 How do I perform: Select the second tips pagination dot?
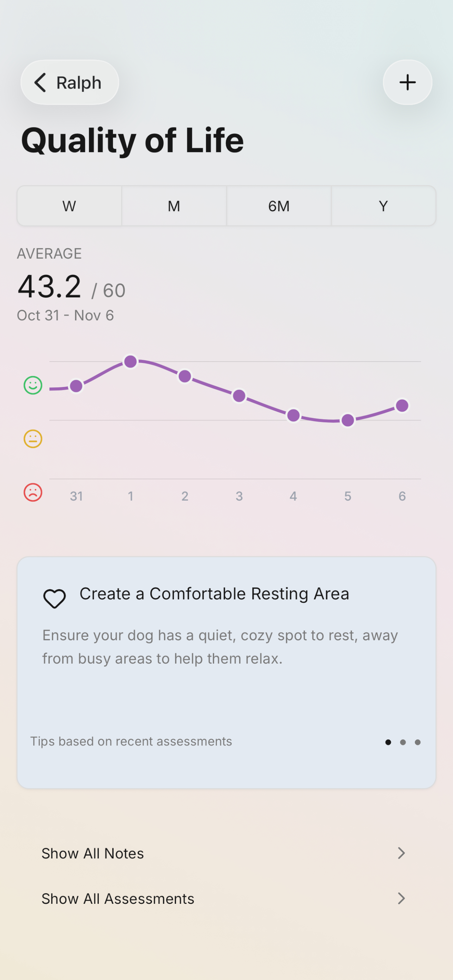pos(403,742)
